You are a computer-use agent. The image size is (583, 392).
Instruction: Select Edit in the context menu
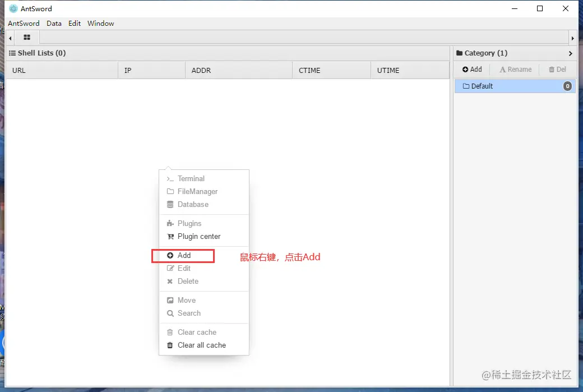coord(203,269)
